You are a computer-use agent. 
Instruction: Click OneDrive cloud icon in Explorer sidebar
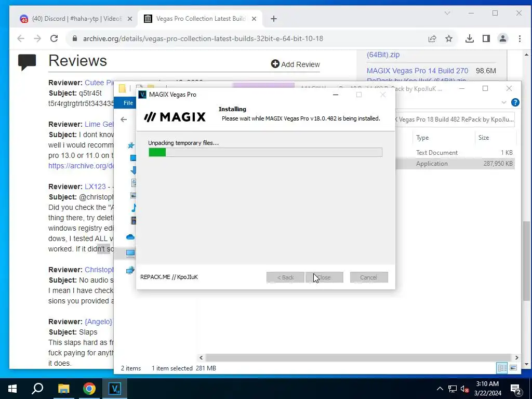tap(130, 237)
